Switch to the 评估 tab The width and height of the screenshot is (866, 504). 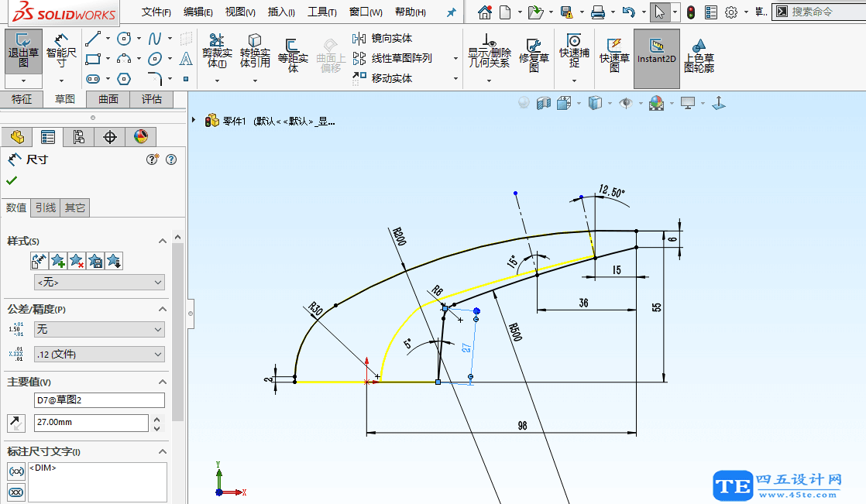153,99
